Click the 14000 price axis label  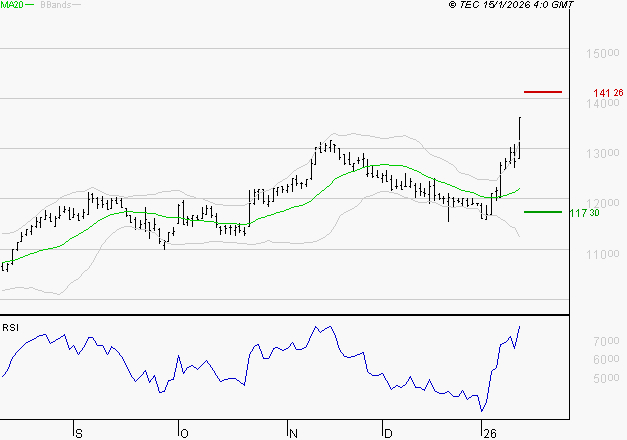click(x=601, y=104)
